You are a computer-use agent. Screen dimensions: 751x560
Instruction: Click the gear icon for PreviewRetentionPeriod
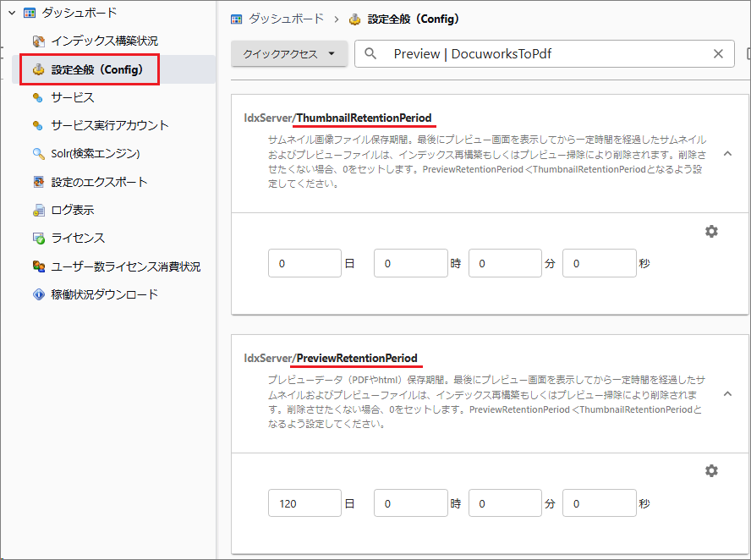coord(711,470)
